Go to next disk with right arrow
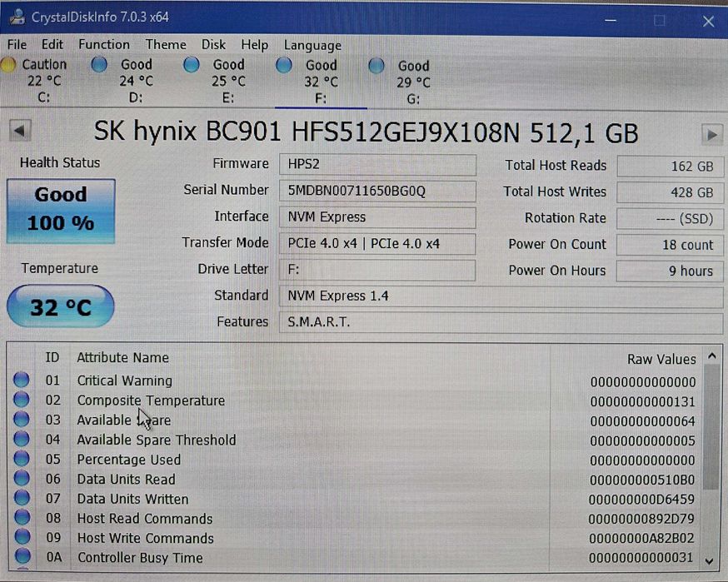This screenshot has width=728, height=582. tap(711, 135)
